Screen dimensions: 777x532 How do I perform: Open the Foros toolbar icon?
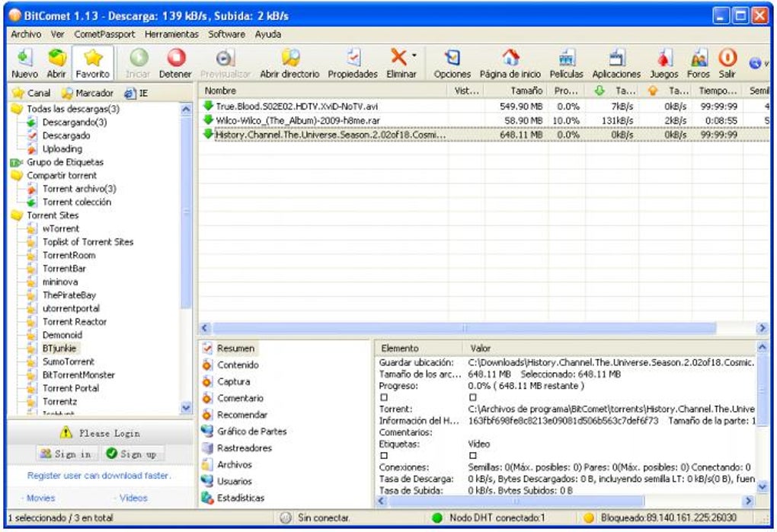pyautogui.click(x=699, y=59)
